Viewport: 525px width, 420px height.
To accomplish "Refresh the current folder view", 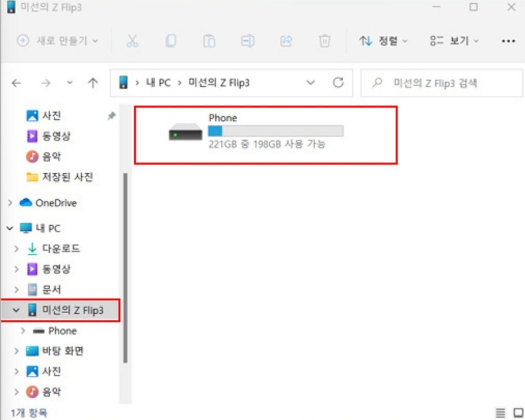I will 338,82.
